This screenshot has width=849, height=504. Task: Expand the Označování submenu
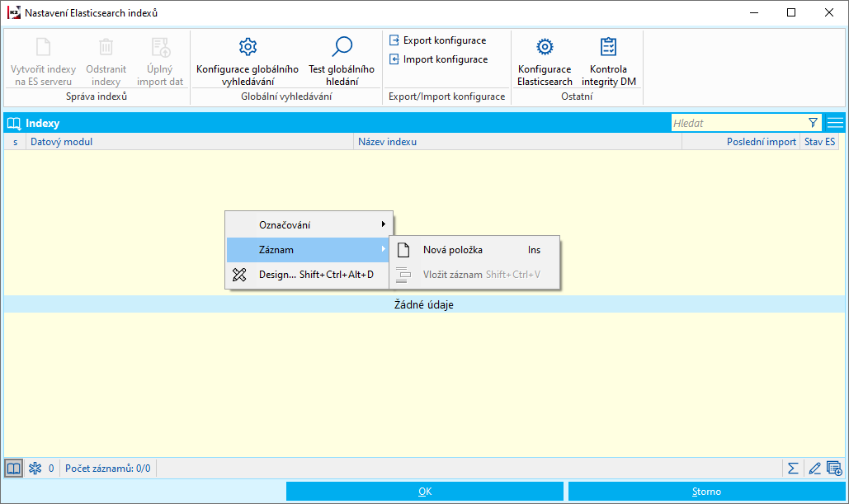tap(308, 224)
